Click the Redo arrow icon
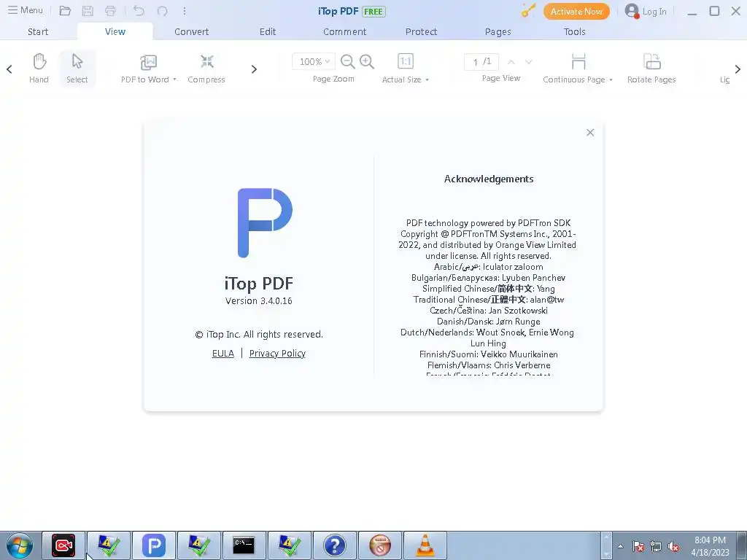Image resolution: width=747 pixels, height=560 pixels. (x=163, y=11)
